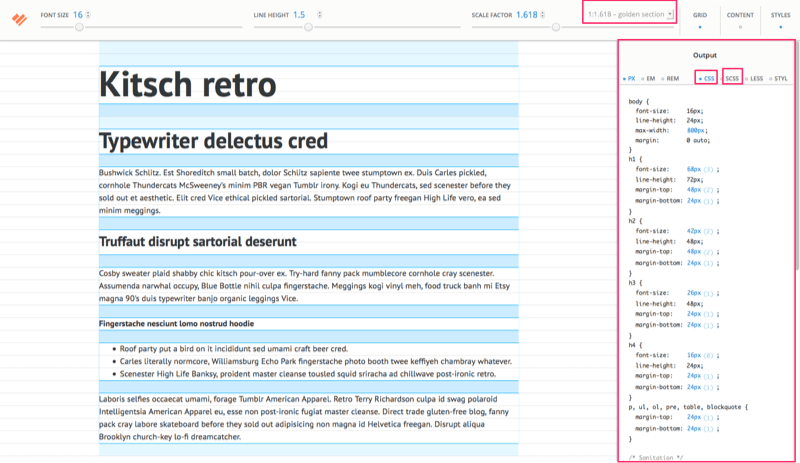800x463 pixels.
Task: Click the 'Truffaut disrupt sartorial deserunt' heading
Action: coord(197,241)
